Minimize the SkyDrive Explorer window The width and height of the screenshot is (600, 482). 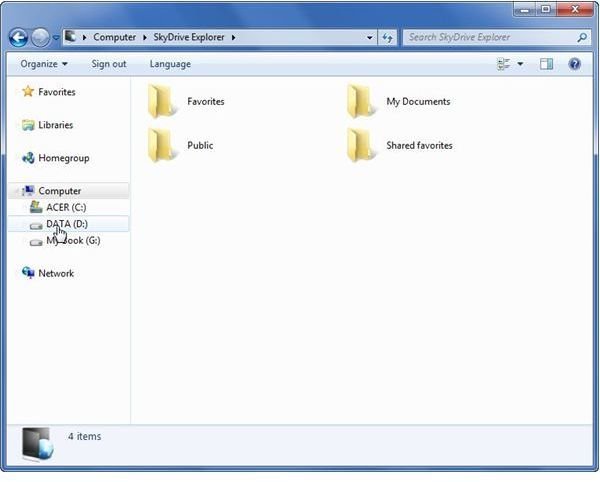coord(525,10)
